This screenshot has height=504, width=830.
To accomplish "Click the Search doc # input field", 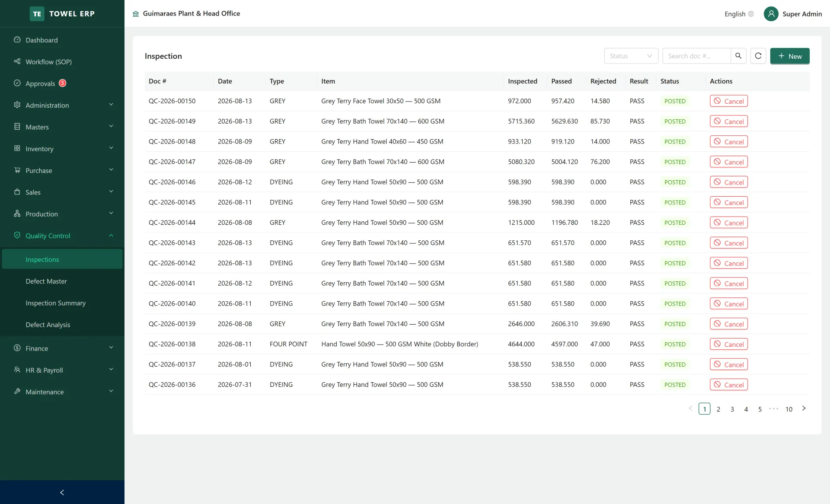I will point(697,56).
